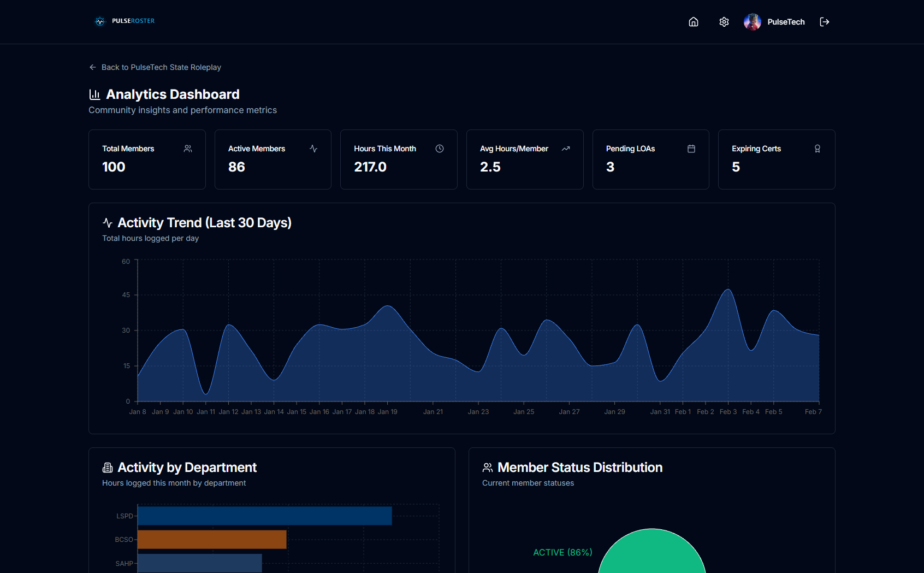Viewport: 924px width, 573px height.
Task: Click the green ACTIVE pie slice
Action: pos(652,553)
